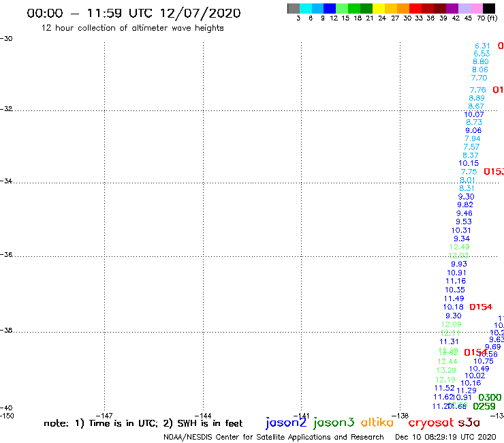504x443 pixels.
Task: Click the dark green 21 ft swatch
Action: coord(366,8)
